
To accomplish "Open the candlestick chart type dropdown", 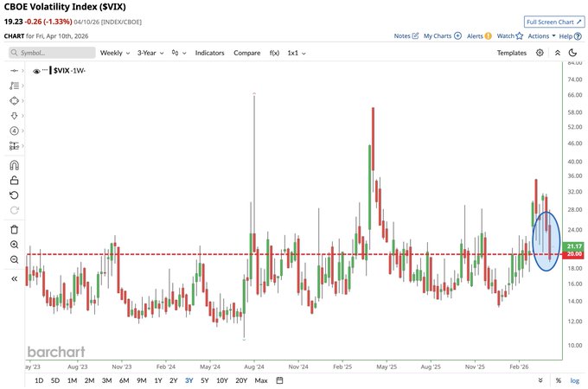I will (x=179, y=53).
